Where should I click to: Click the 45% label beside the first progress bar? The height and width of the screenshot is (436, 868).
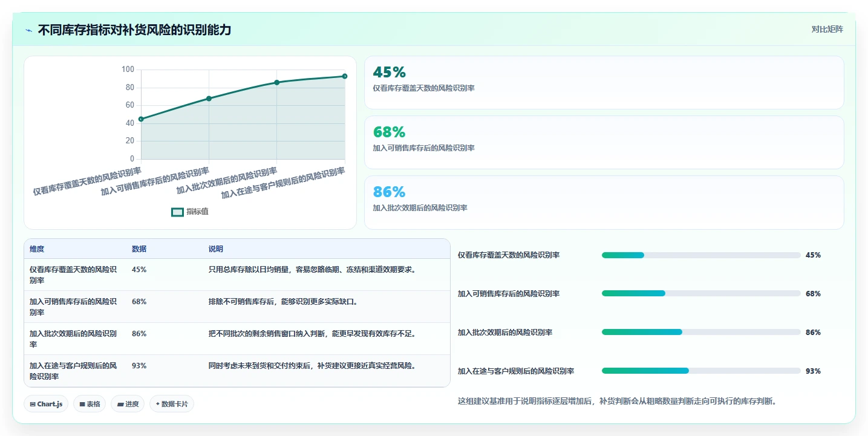point(813,255)
